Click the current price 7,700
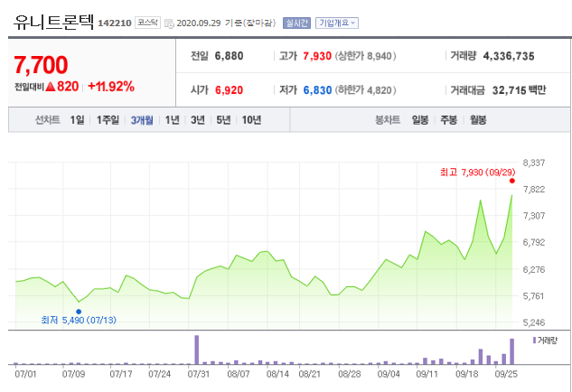Viewport: 572px width, 392px height. click(x=41, y=65)
